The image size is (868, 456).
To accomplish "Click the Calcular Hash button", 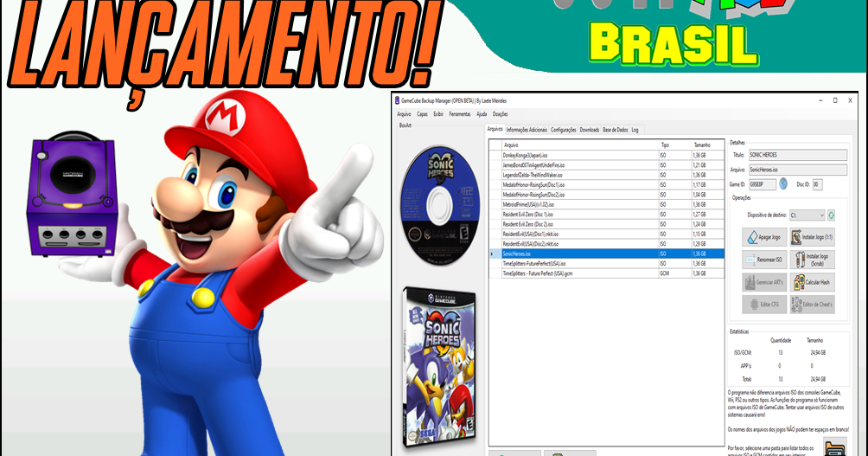I will click(x=812, y=282).
